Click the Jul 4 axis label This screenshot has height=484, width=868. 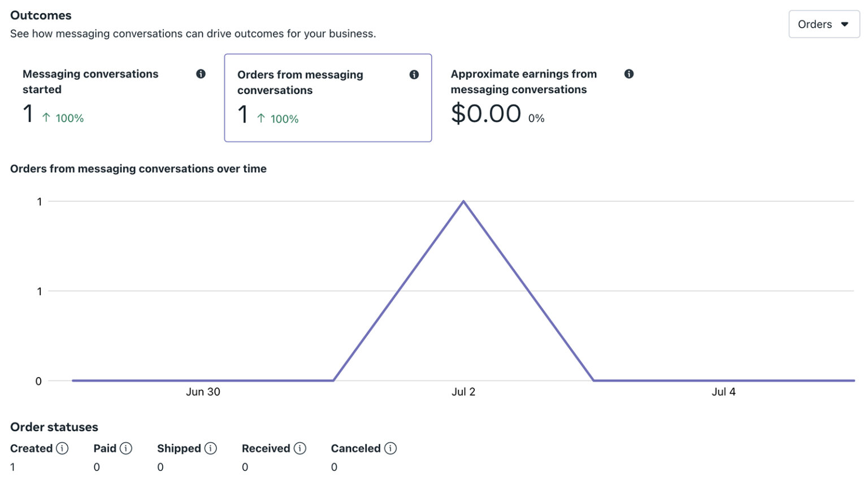[x=723, y=392]
